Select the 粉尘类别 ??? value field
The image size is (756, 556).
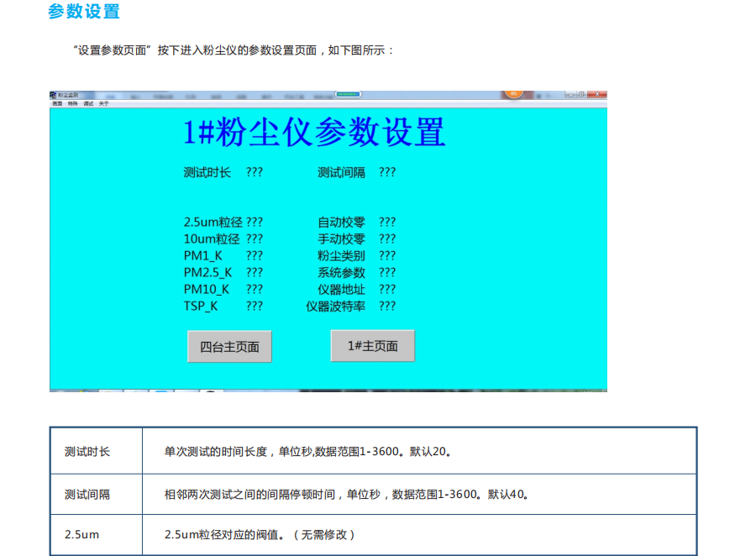387,255
